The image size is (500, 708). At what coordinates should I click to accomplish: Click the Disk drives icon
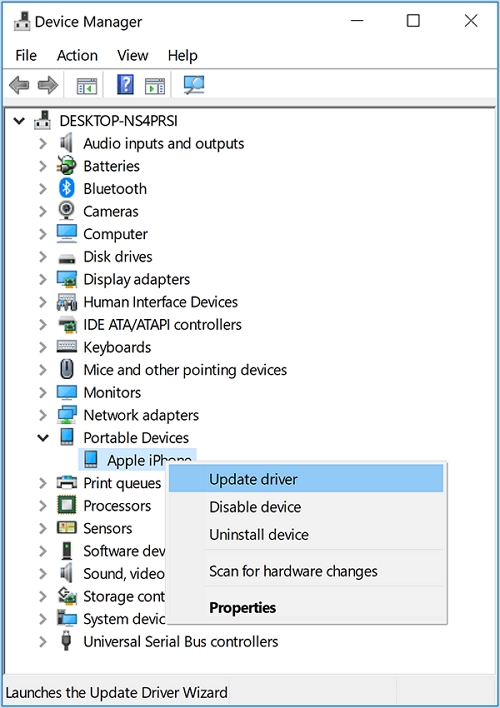pyautogui.click(x=67, y=258)
